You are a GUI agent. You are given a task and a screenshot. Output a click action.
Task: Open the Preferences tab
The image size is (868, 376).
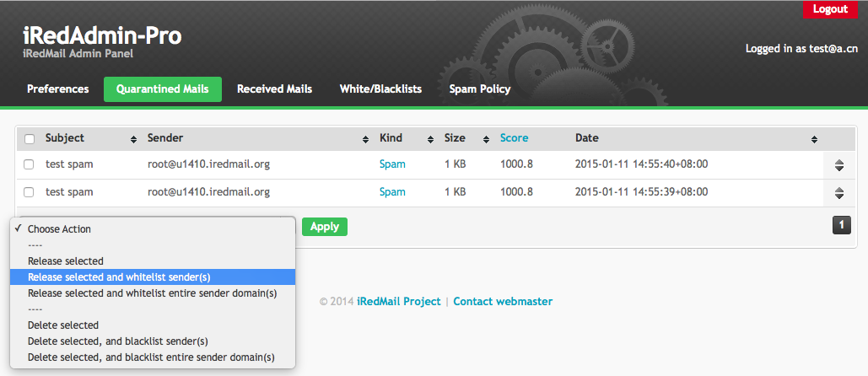tap(57, 89)
